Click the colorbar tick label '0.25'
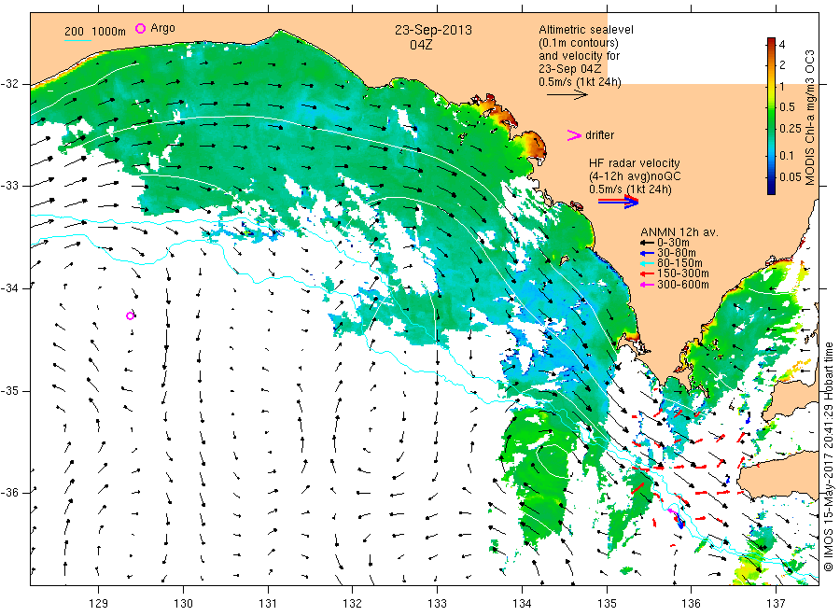 pos(791,129)
